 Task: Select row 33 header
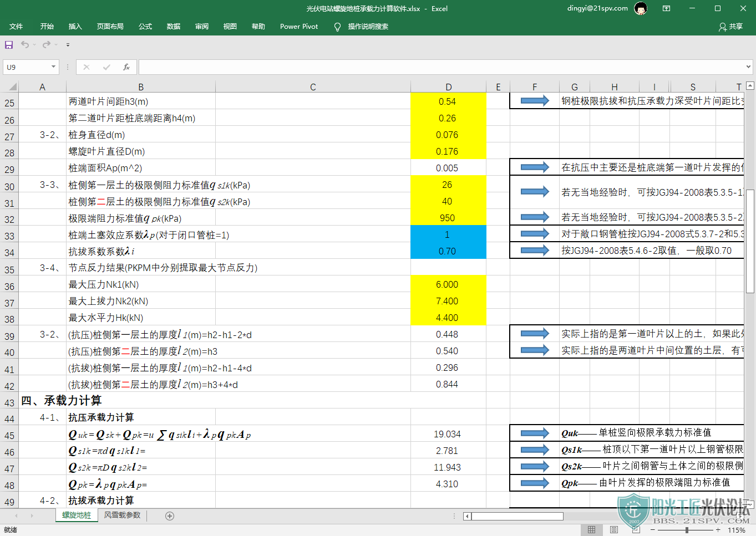(x=9, y=236)
